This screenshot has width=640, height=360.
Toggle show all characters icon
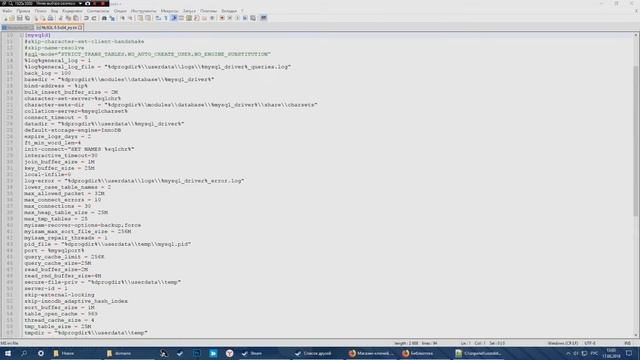coord(166,18)
